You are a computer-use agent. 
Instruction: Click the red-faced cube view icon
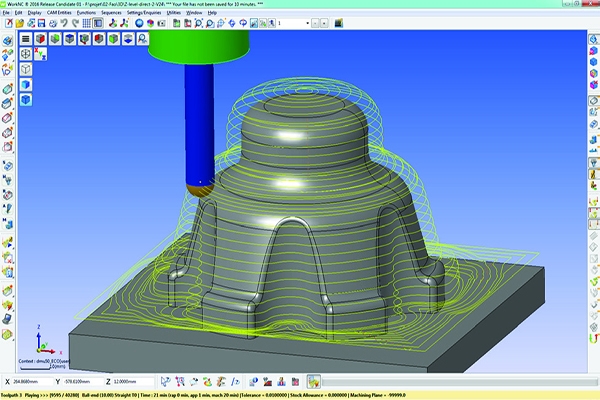point(41,41)
